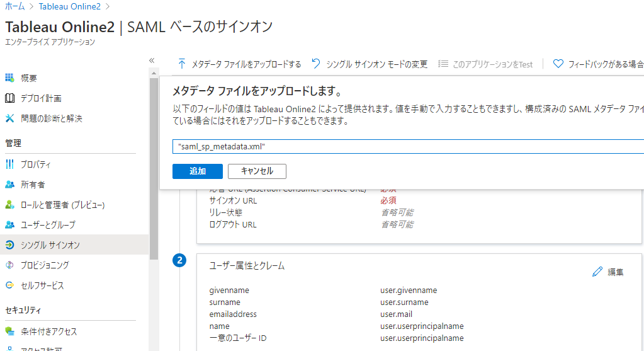Click the セルフサービス icon in sidebar
This screenshot has width=644, height=351.
tap(9, 285)
